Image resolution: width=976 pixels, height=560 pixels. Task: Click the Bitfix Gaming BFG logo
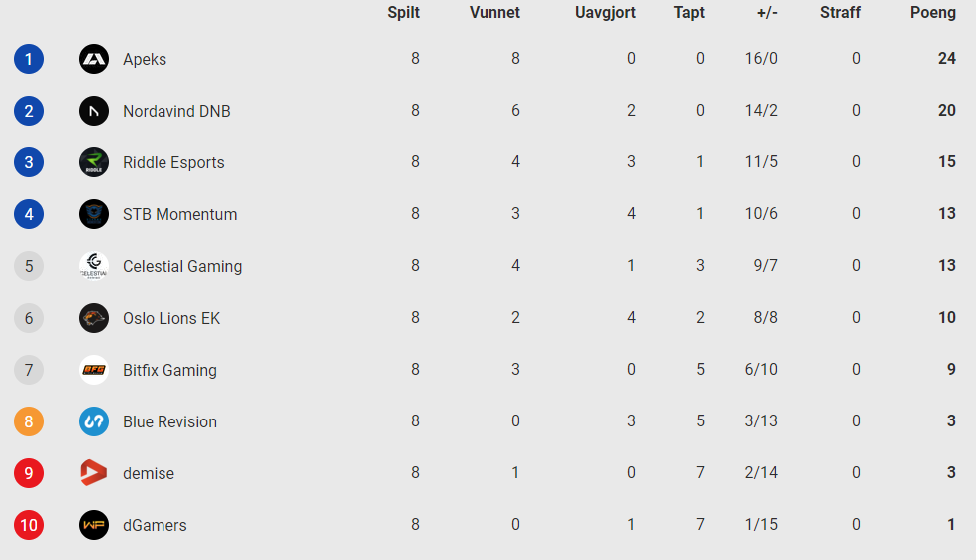pyautogui.click(x=94, y=370)
